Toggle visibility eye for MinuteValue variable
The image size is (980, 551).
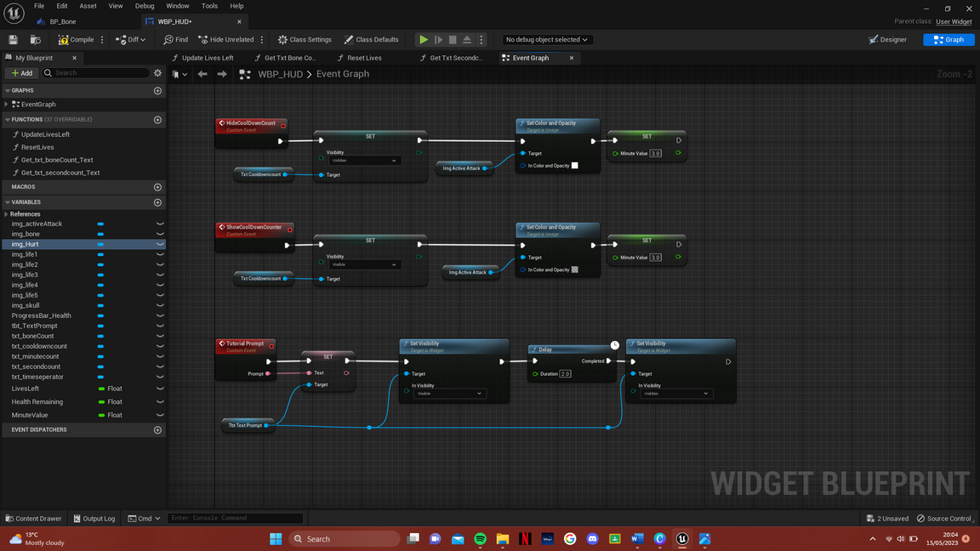(160, 415)
